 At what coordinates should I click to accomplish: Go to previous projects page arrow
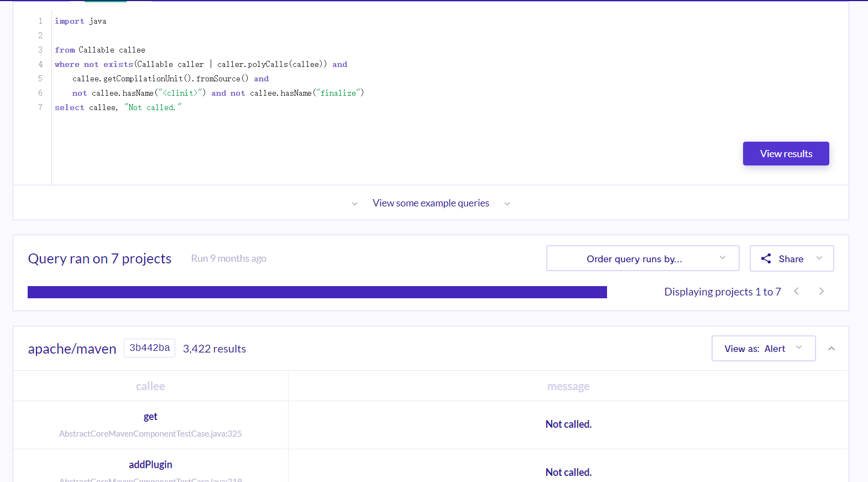(796, 291)
